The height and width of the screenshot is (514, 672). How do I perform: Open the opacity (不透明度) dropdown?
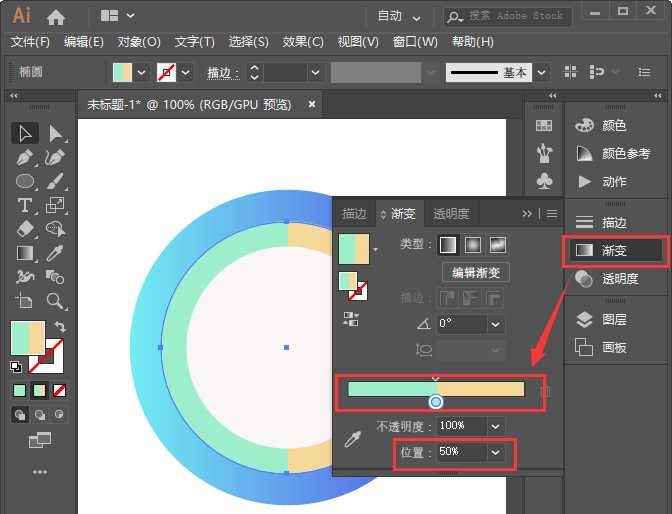click(x=496, y=426)
